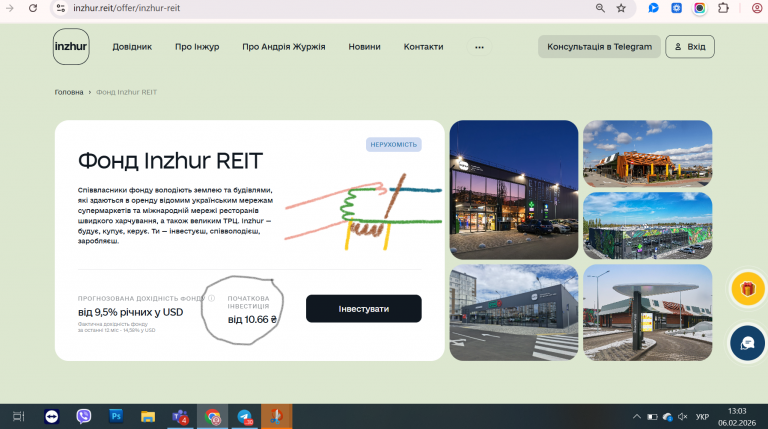Image resolution: width=768 pixels, height=429 pixels.
Task: Expand the three-dots more menu
Action: 480,48
